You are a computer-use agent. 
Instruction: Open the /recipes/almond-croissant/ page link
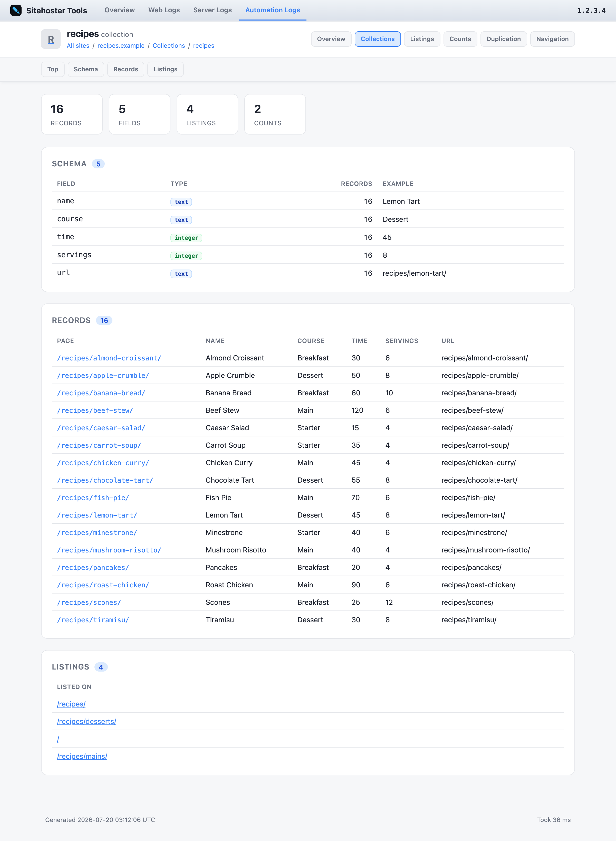tap(109, 358)
